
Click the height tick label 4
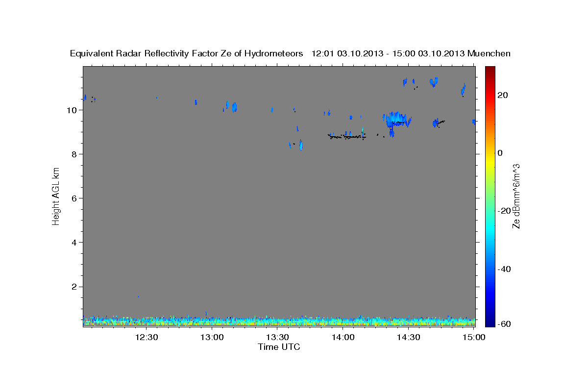[74, 242]
